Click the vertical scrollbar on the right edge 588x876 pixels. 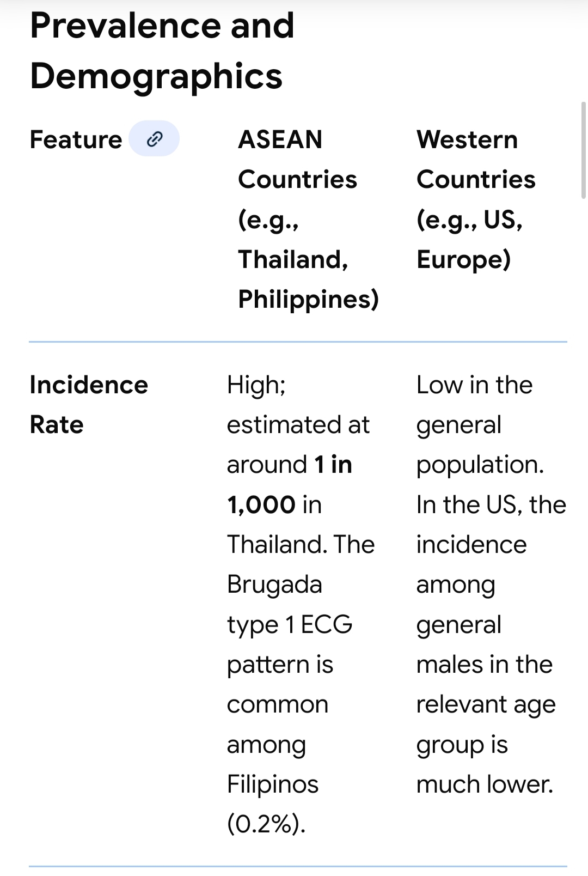click(584, 150)
